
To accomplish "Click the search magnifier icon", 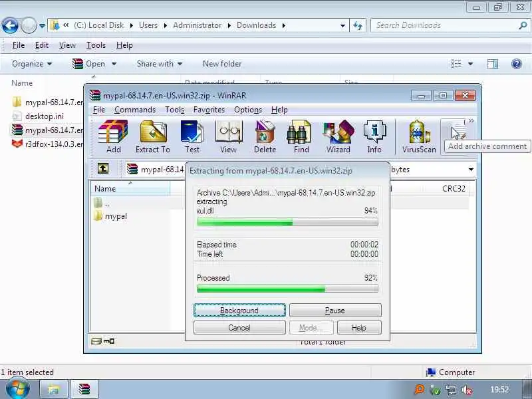I will click(x=523, y=25).
